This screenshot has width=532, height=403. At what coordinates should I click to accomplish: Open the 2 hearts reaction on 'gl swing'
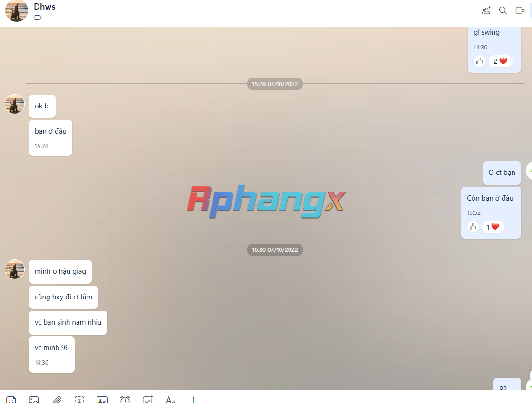pyautogui.click(x=500, y=61)
